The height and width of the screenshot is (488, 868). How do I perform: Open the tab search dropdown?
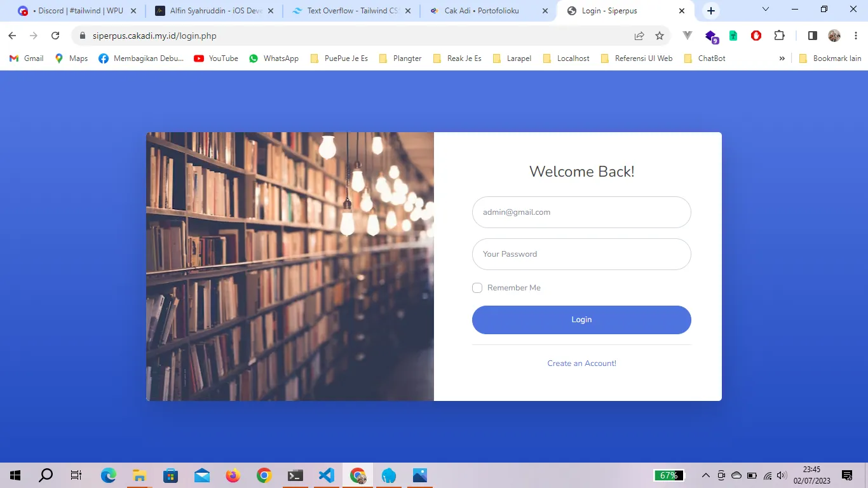pyautogui.click(x=766, y=10)
